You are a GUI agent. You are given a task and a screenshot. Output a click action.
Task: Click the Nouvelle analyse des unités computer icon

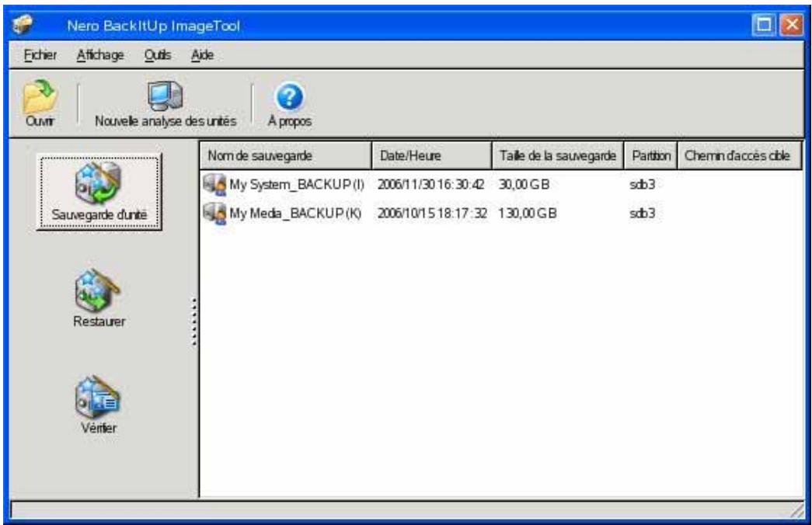[166, 96]
